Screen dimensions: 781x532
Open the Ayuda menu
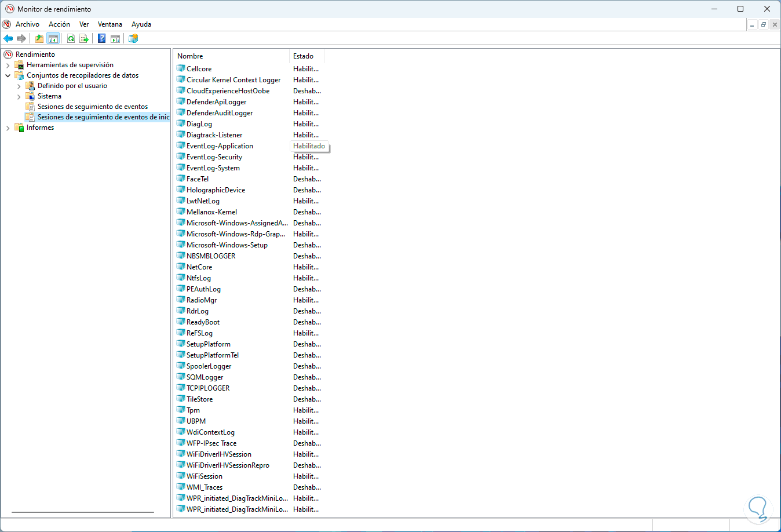click(x=141, y=24)
